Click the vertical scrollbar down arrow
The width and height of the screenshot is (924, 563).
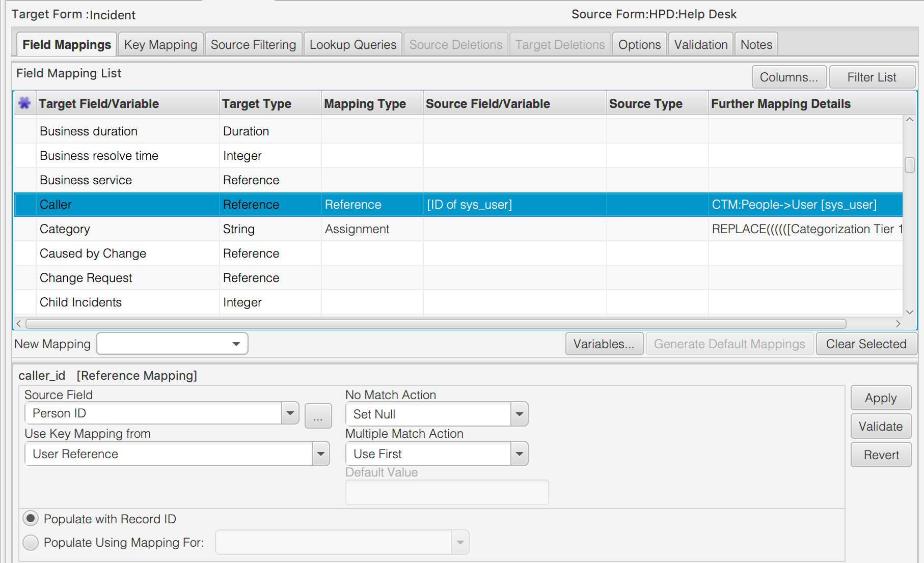pyautogui.click(x=910, y=312)
